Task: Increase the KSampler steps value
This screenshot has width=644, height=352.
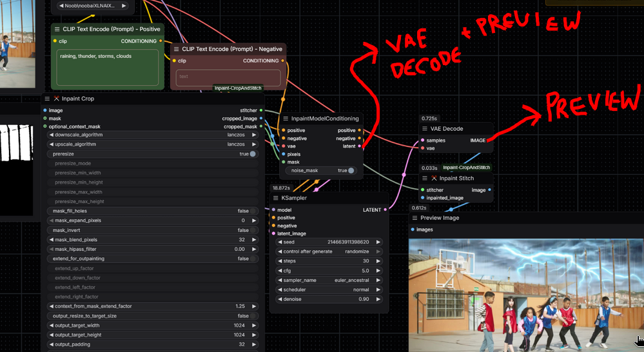Action: [x=378, y=261]
